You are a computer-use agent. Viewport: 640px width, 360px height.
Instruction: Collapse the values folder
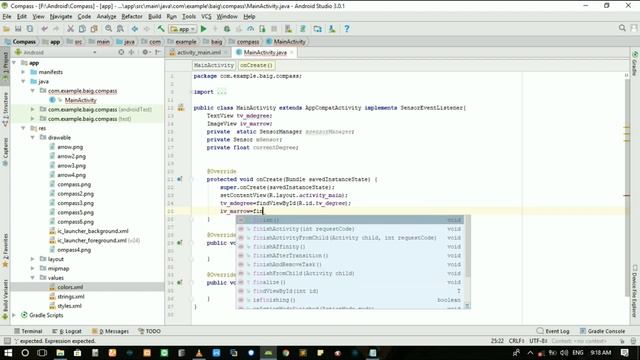[x=33, y=278]
